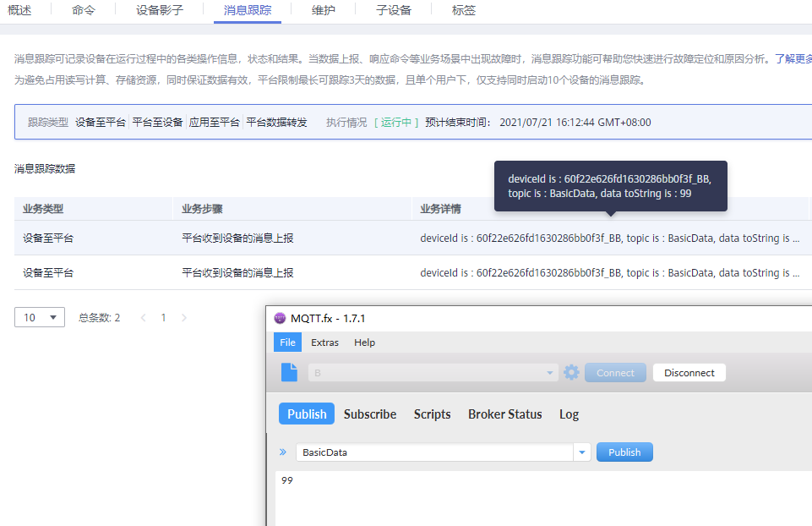Select first row's 设备至平台 cell
The height and width of the screenshot is (526, 812).
pos(48,238)
